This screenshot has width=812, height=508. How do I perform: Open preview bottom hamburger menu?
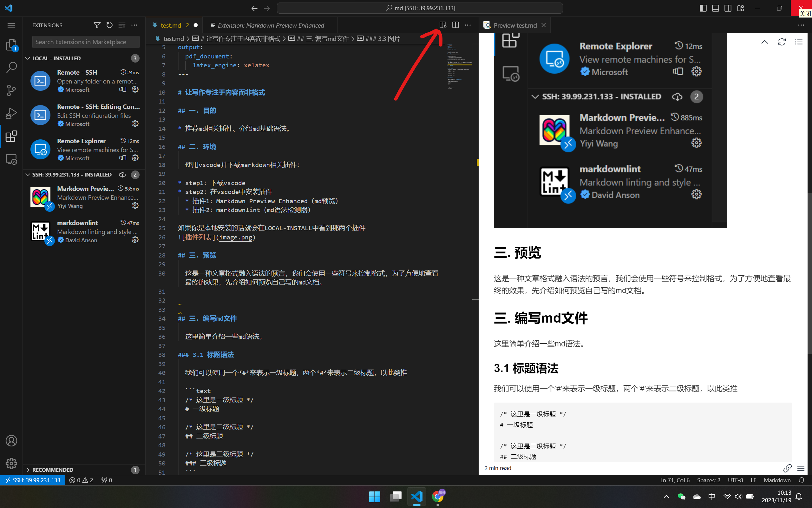(801, 468)
